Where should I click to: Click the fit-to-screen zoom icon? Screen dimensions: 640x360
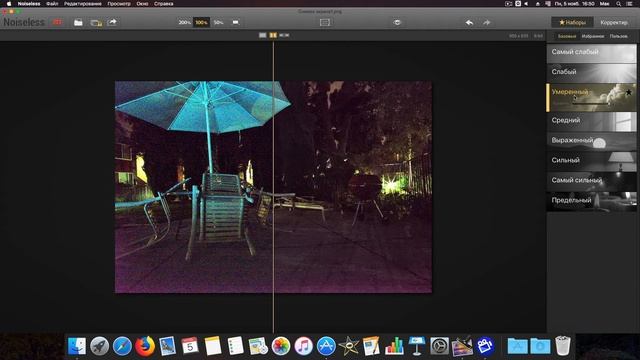coord(236,22)
